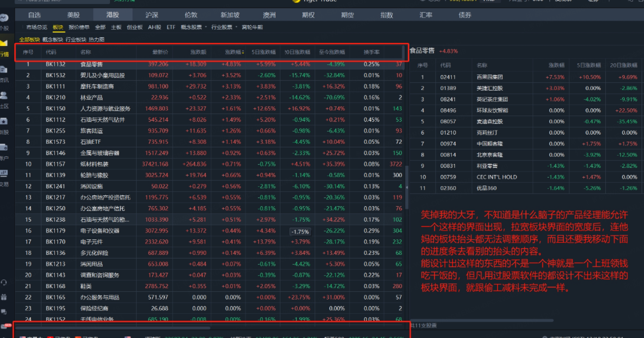Open the ETF sub-tab
Image resolution: width=644 pixels, height=338 pixels.
[171, 27]
